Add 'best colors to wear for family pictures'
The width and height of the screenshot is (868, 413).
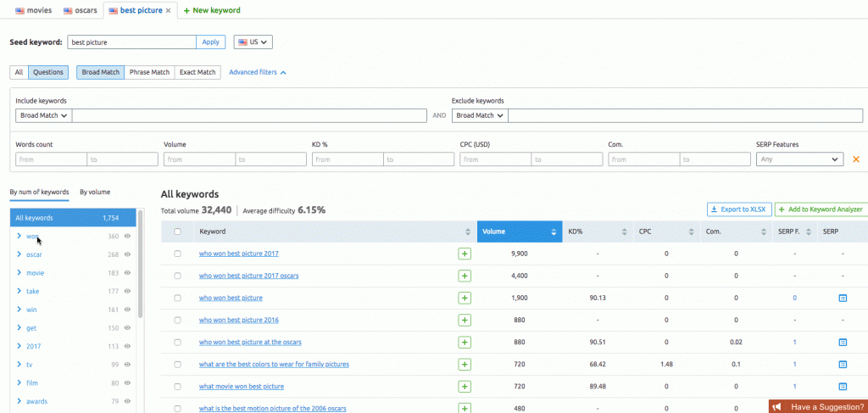pos(465,365)
